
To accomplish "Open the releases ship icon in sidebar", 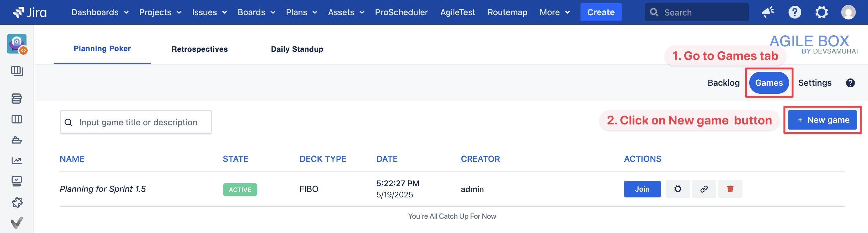I will 16,140.
